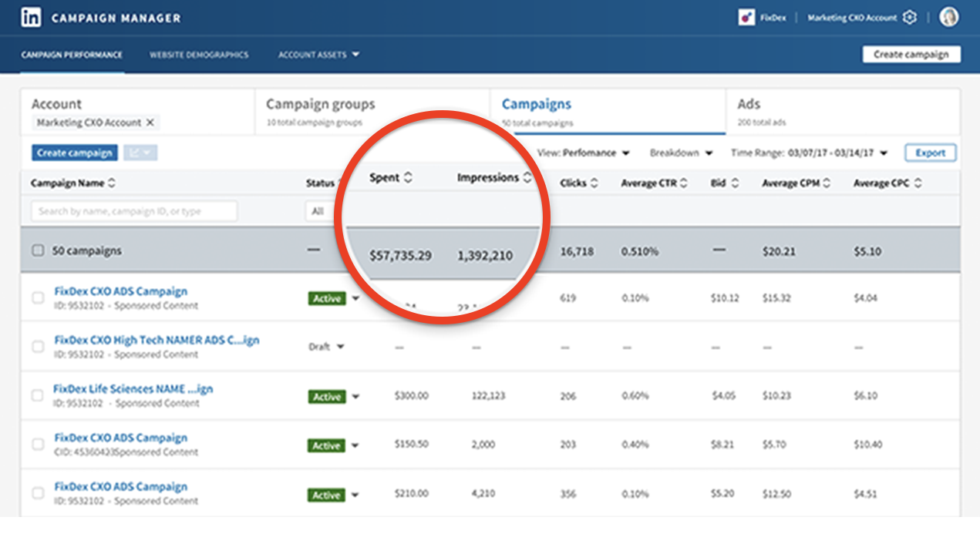Switch to Website Demographics tab
This screenshot has width=980, height=544.
pos(199,55)
